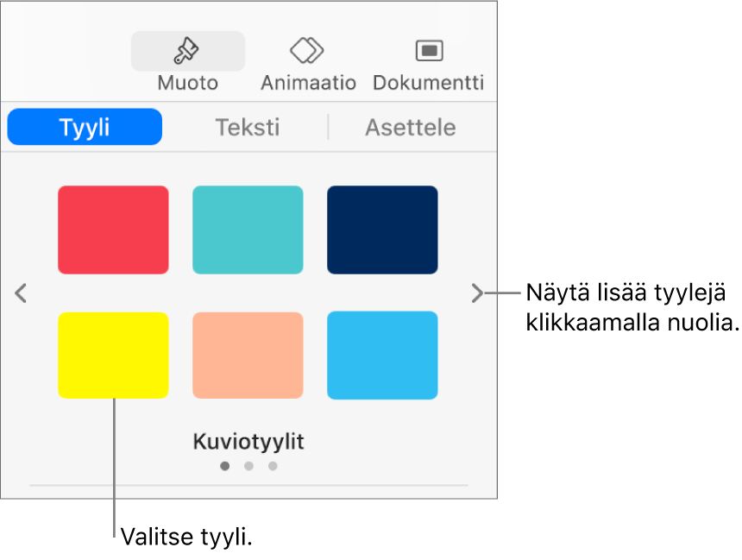Apply the red shape style
Image resolution: width=742 pixels, height=560 pixels.
tap(113, 230)
